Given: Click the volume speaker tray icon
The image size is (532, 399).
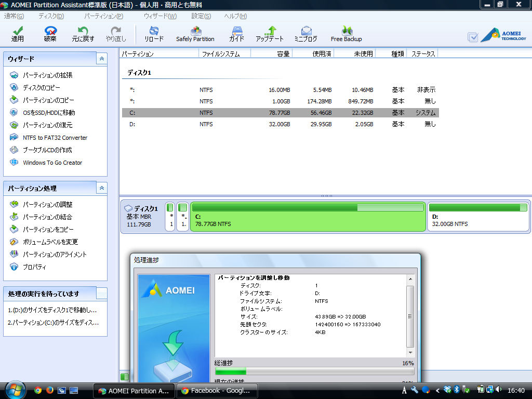Looking at the screenshot, I should click(498, 390).
